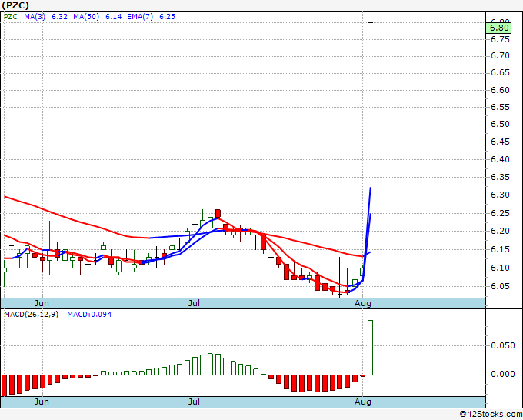Click the 6.20 price axis label
The image size is (523, 420).
500,231
